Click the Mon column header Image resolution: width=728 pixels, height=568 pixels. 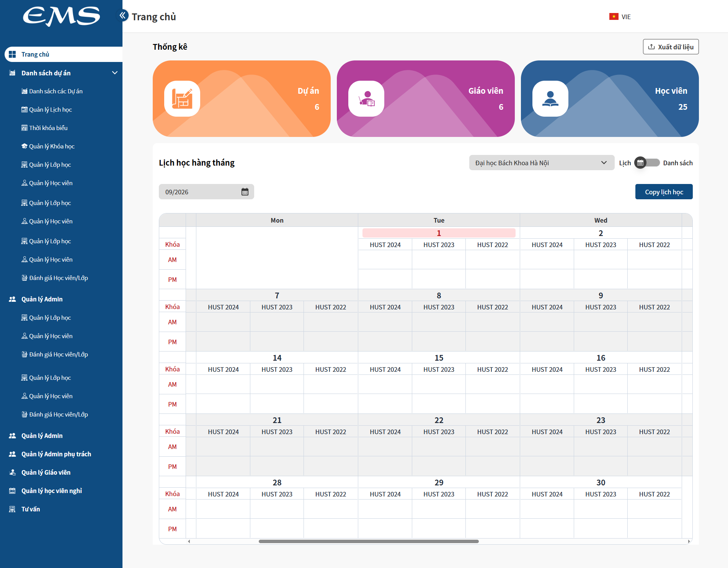277,220
